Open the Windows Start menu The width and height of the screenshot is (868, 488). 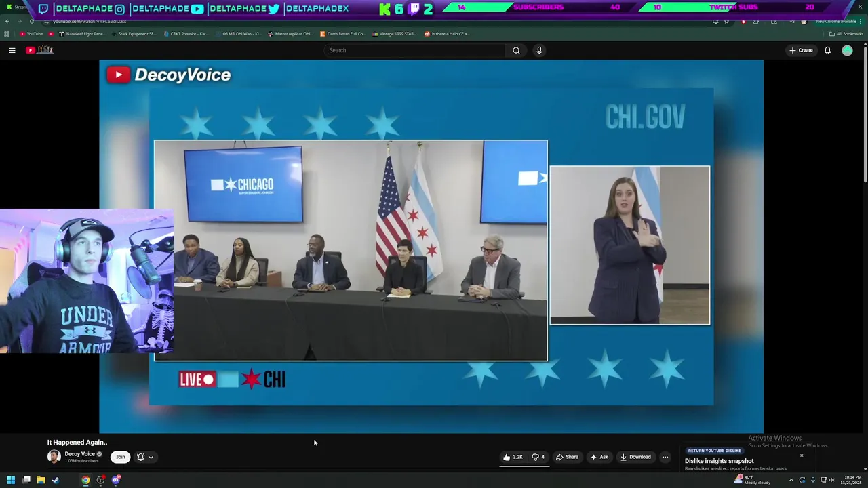pyautogui.click(x=11, y=480)
